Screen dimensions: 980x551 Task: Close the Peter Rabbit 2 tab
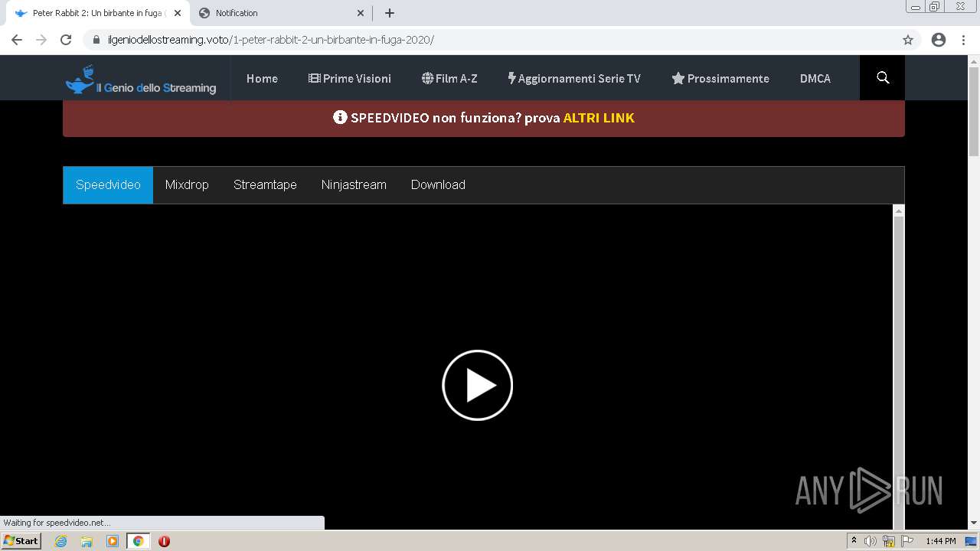pos(178,13)
